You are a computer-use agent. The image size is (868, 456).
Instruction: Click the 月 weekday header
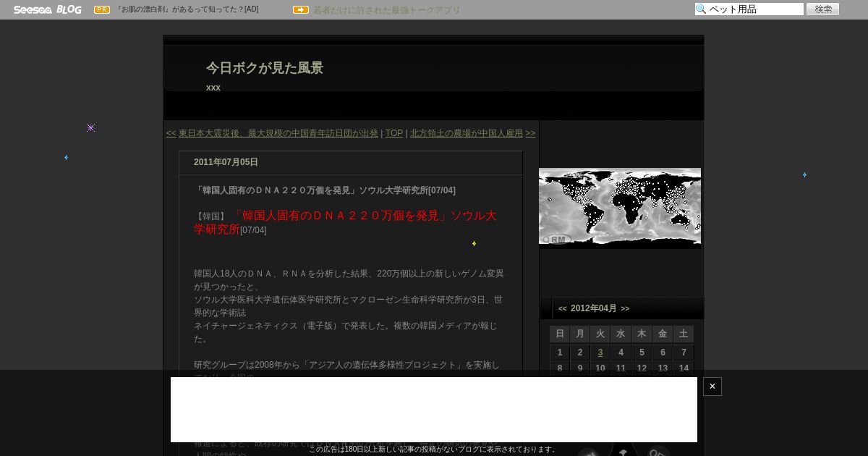[580, 334]
